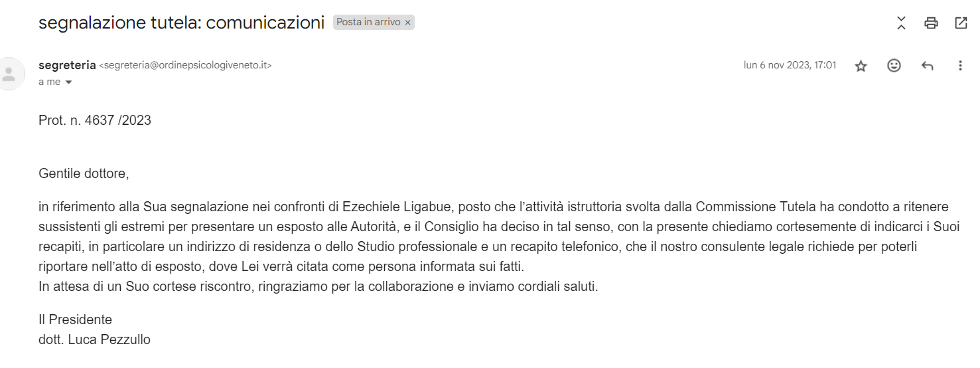
Task: Click the body paragraph mentioning Commissione Tutela
Action: click(499, 236)
